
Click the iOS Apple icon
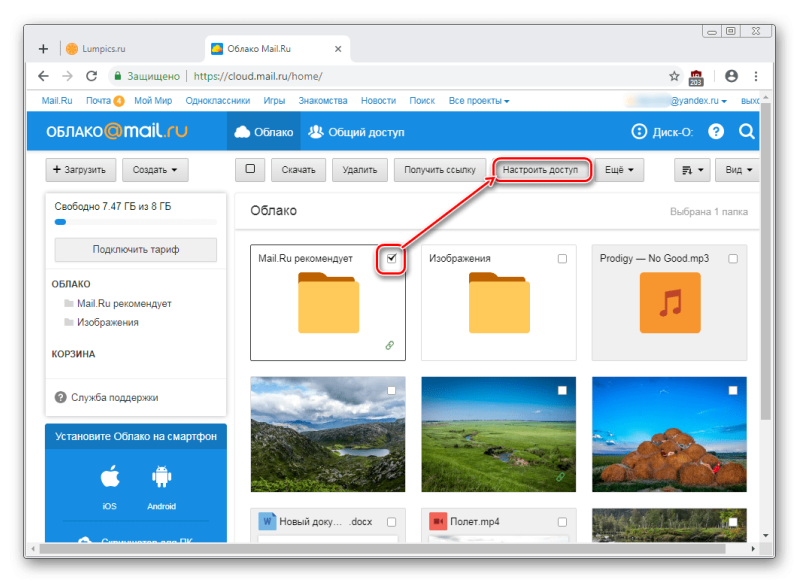point(110,476)
